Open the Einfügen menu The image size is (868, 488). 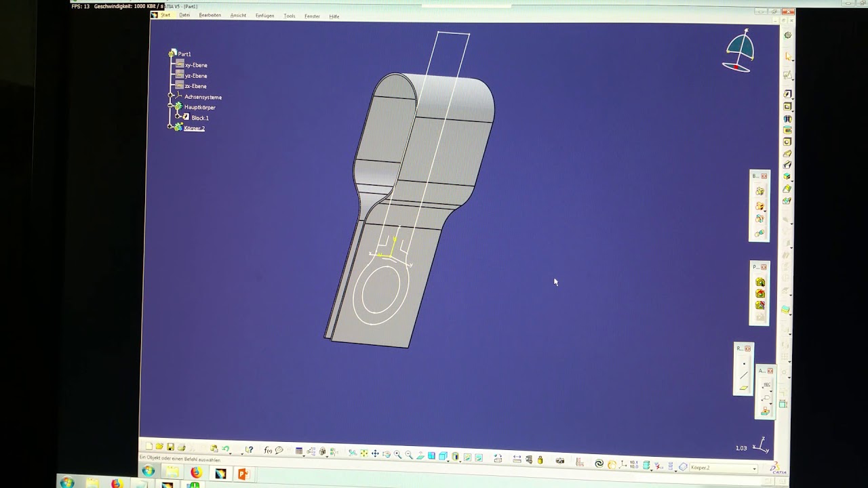point(264,16)
